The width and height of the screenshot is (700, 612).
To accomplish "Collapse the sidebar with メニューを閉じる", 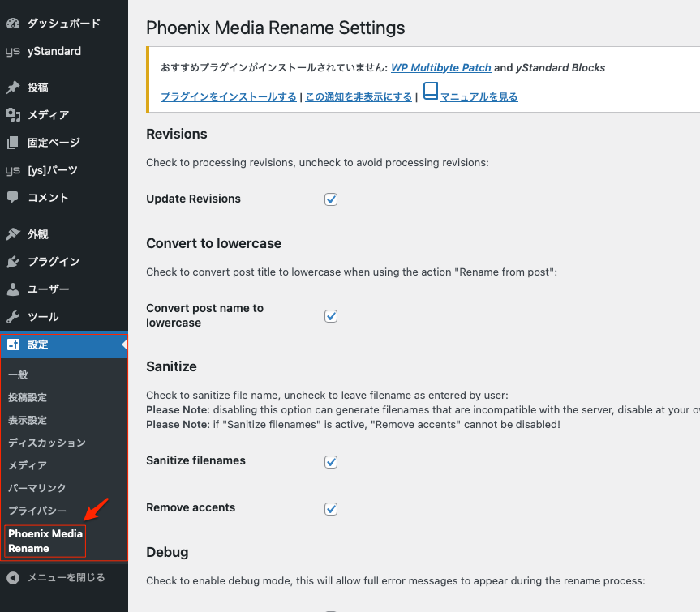I will [x=65, y=578].
